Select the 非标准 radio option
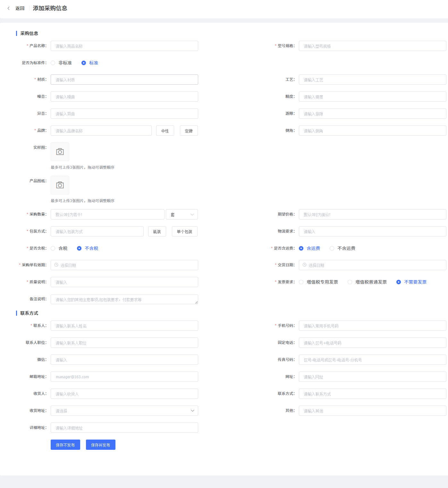This screenshot has width=448, height=488. 53,63
